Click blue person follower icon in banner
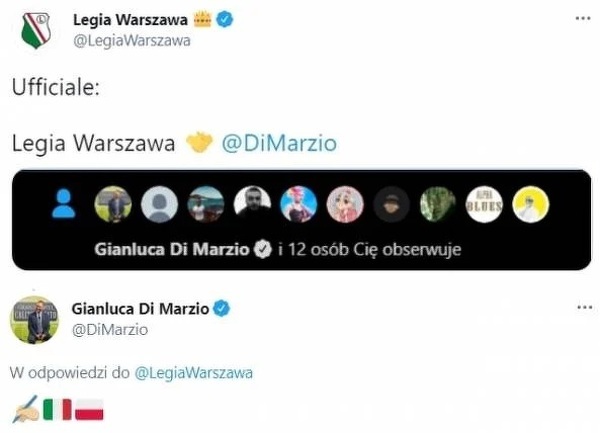 (x=64, y=203)
